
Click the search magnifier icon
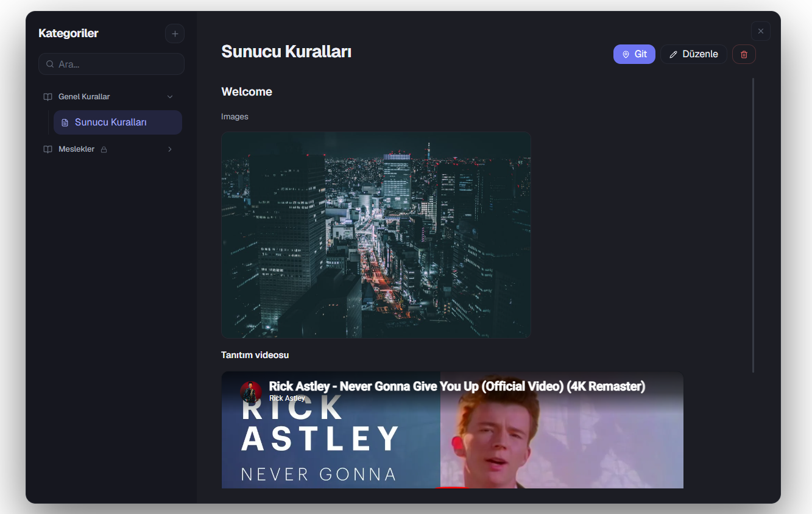click(50, 64)
